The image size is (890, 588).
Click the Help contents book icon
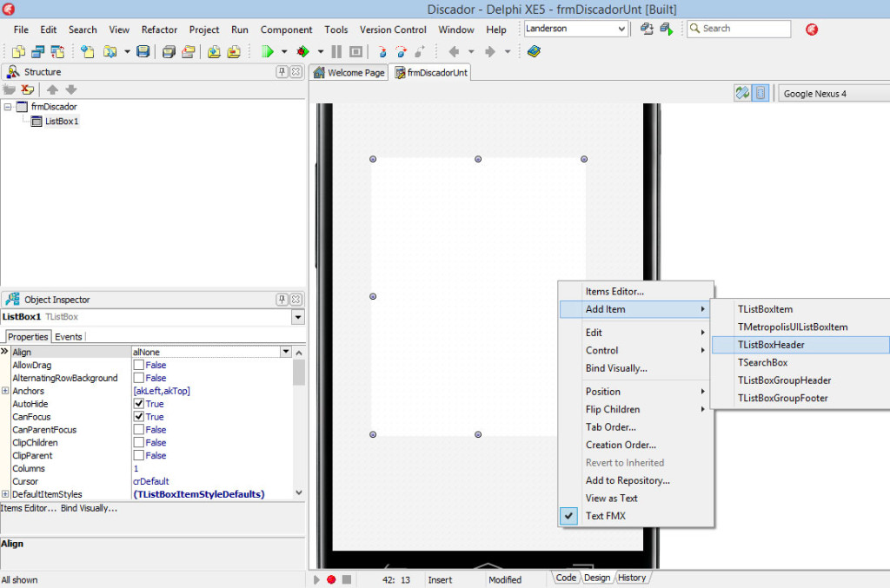[534, 51]
